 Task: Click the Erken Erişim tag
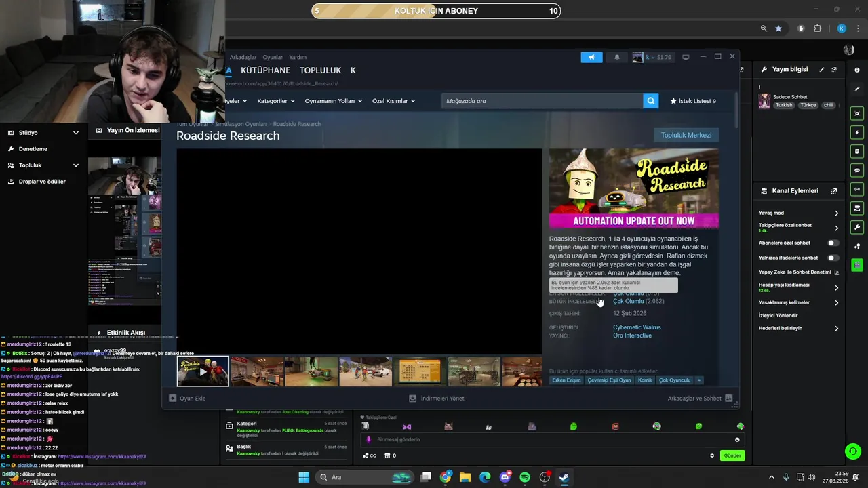click(x=566, y=380)
